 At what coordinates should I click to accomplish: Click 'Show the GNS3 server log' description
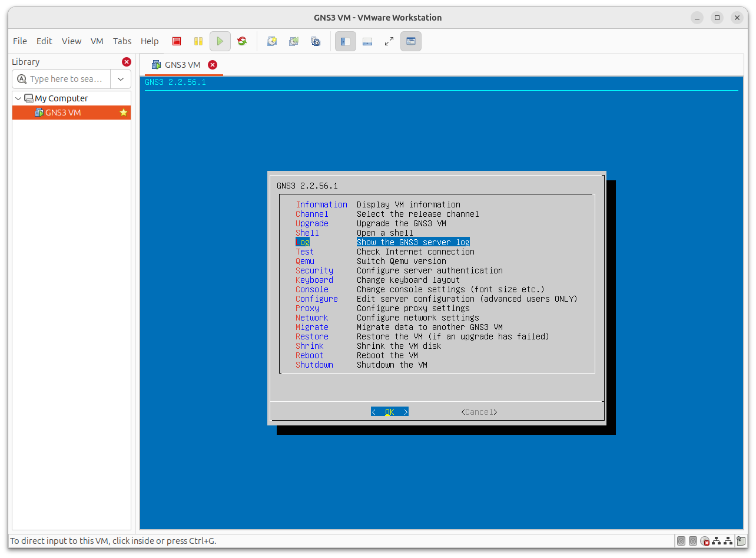tap(413, 242)
